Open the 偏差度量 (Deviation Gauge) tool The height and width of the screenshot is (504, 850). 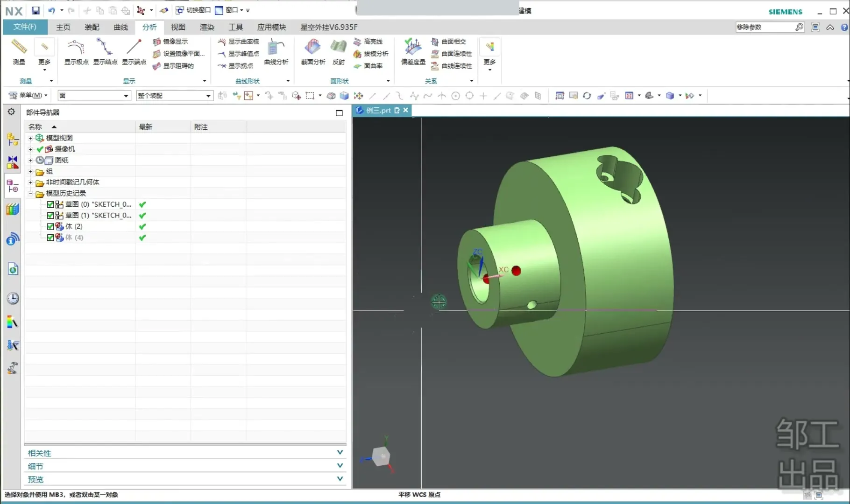click(413, 48)
